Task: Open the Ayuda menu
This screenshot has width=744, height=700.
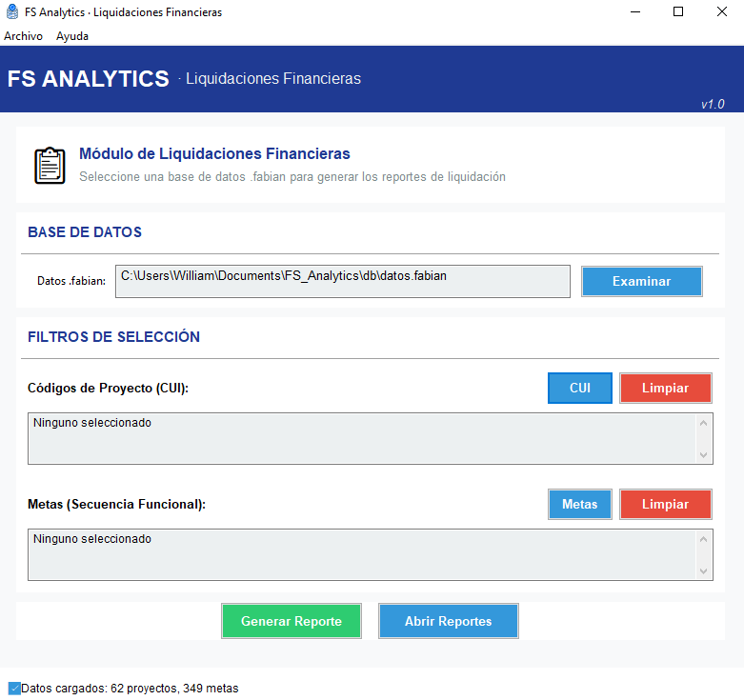Action: 72,36
